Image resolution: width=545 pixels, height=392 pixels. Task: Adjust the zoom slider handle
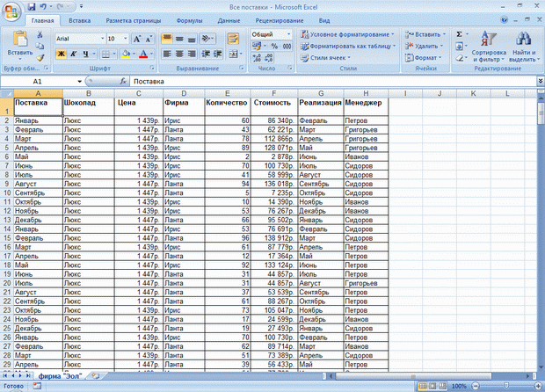coord(506,386)
